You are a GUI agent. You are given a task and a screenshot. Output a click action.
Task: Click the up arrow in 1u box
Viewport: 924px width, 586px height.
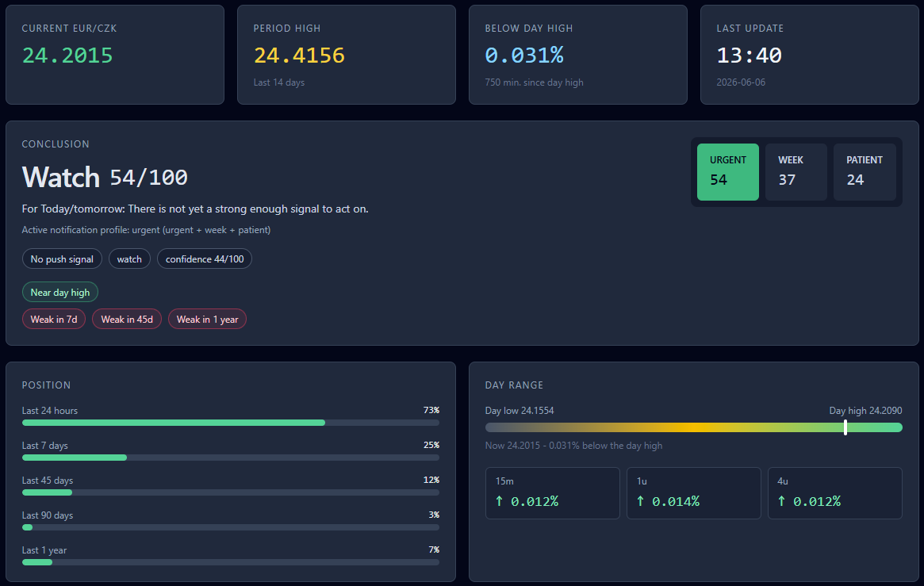[641, 501]
